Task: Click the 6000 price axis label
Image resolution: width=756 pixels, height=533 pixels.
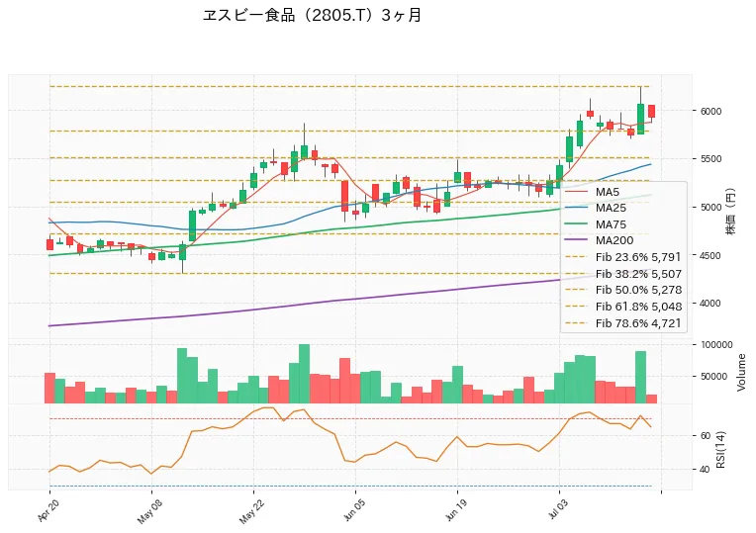Action: point(710,111)
